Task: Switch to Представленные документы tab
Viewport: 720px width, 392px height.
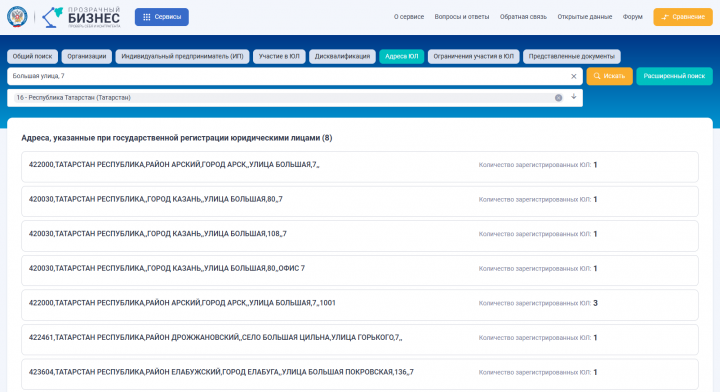Action: 571,56
